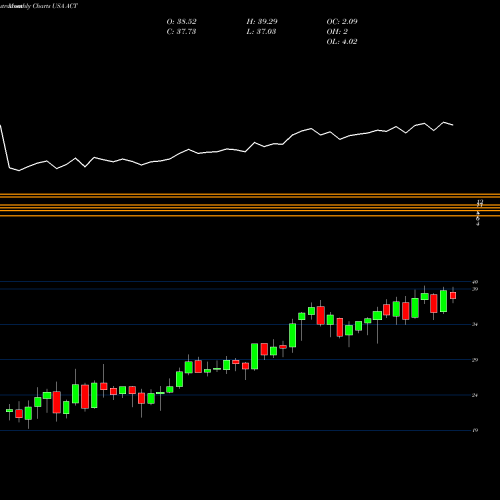Click the 24 price axis label
Viewport: 500px width, 500px height.
pyautogui.click(x=475, y=395)
